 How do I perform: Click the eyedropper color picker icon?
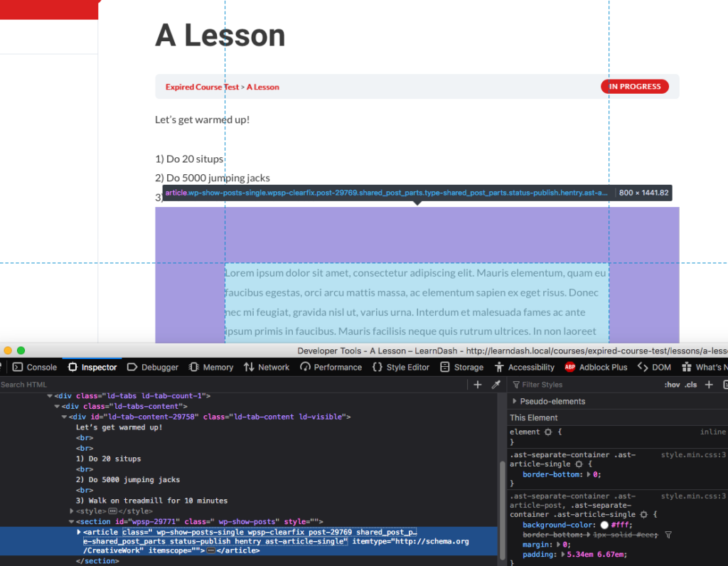(x=496, y=385)
